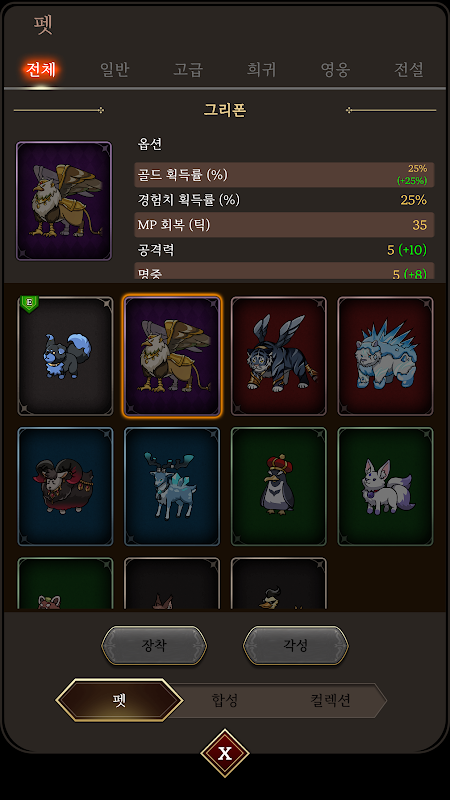
Task: Switch to the 일반 rarity tab
Action: click(114, 69)
